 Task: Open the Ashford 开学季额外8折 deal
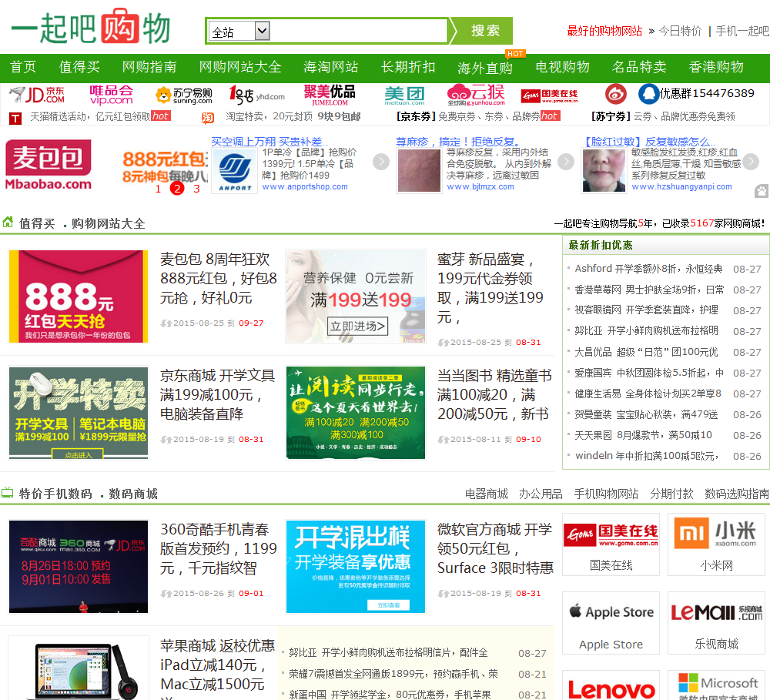(648, 269)
